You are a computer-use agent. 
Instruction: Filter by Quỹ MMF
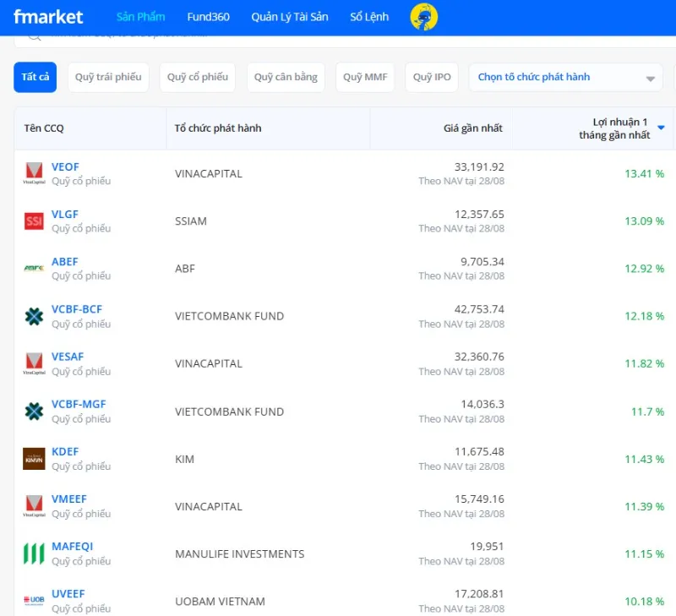click(x=365, y=77)
